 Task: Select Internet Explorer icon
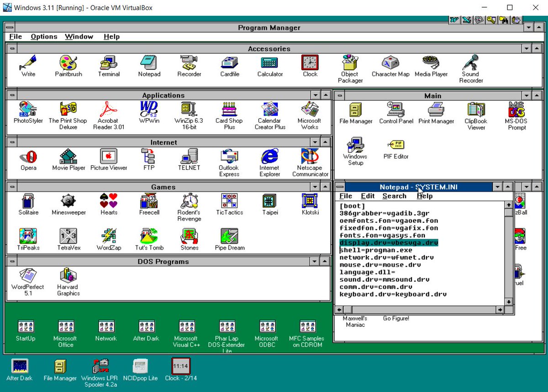(269, 163)
